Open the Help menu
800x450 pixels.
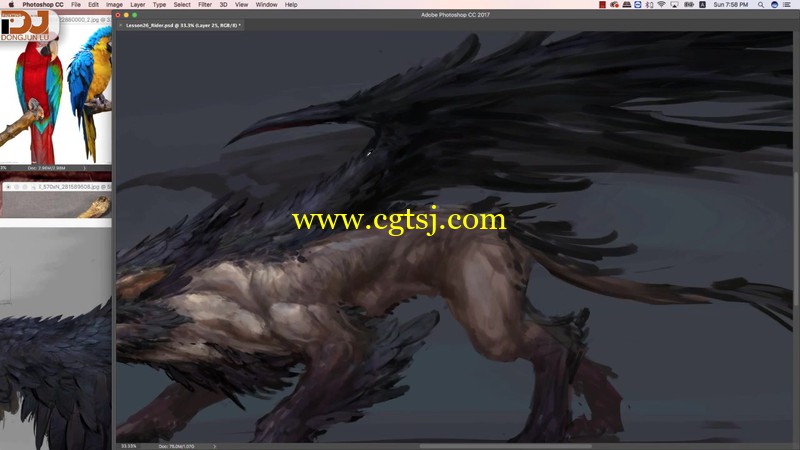tap(291, 5)
